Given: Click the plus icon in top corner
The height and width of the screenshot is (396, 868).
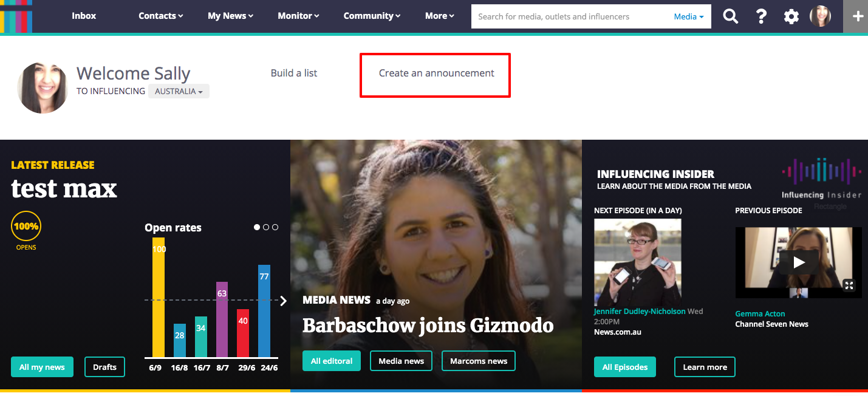Looking at the screenshot, I should 857,16.
